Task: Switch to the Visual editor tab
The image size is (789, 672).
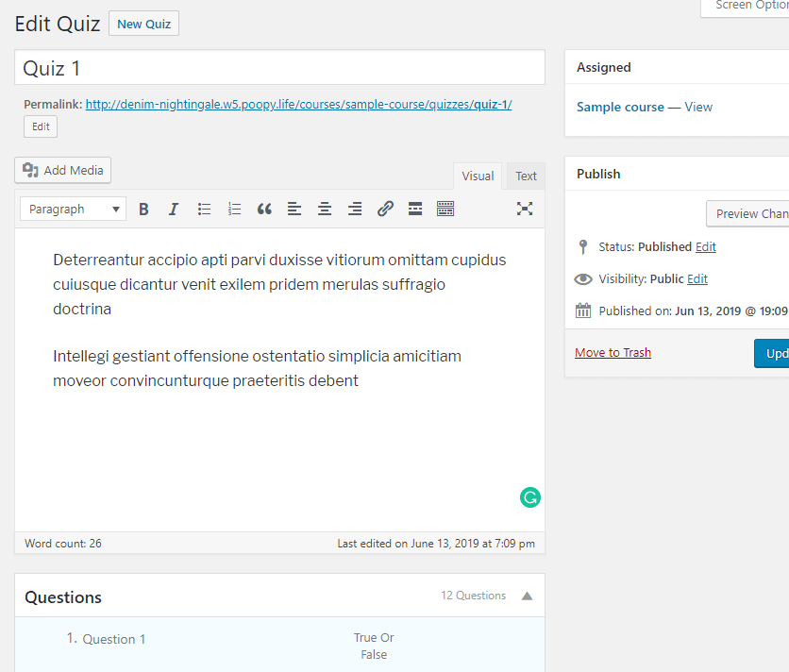Action: click(478, 176)
